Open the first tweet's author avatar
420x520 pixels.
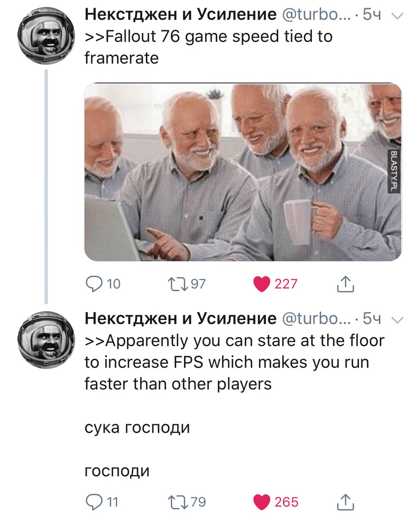[46, 36]
